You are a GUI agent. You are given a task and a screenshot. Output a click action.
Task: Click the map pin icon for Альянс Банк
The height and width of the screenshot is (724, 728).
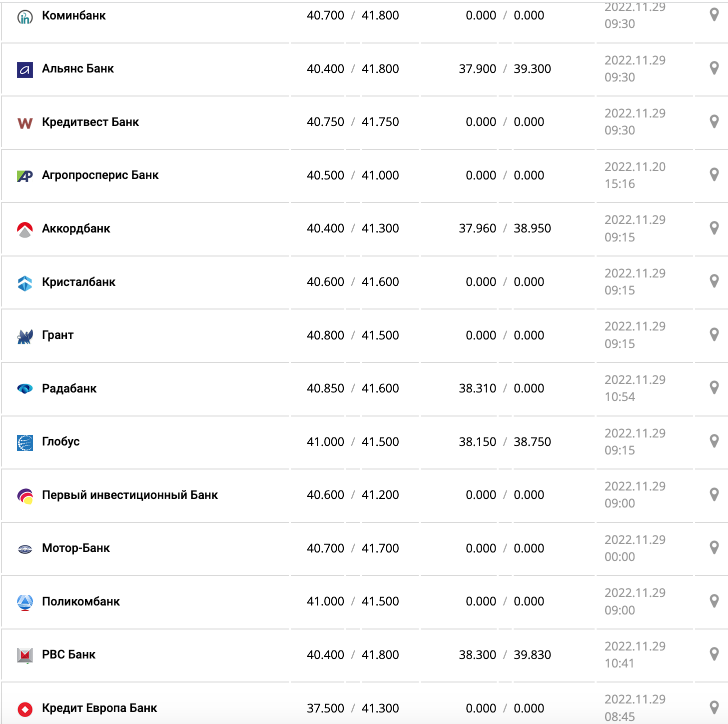714,68
